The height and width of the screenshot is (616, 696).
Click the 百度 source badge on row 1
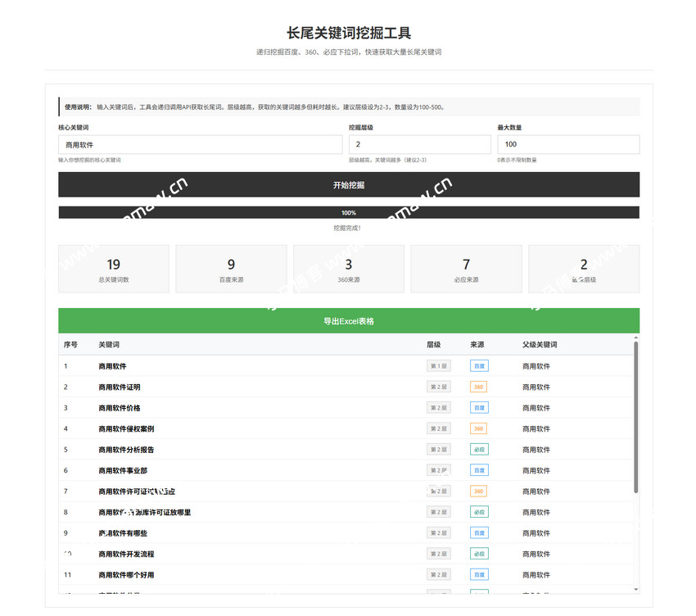478,365
